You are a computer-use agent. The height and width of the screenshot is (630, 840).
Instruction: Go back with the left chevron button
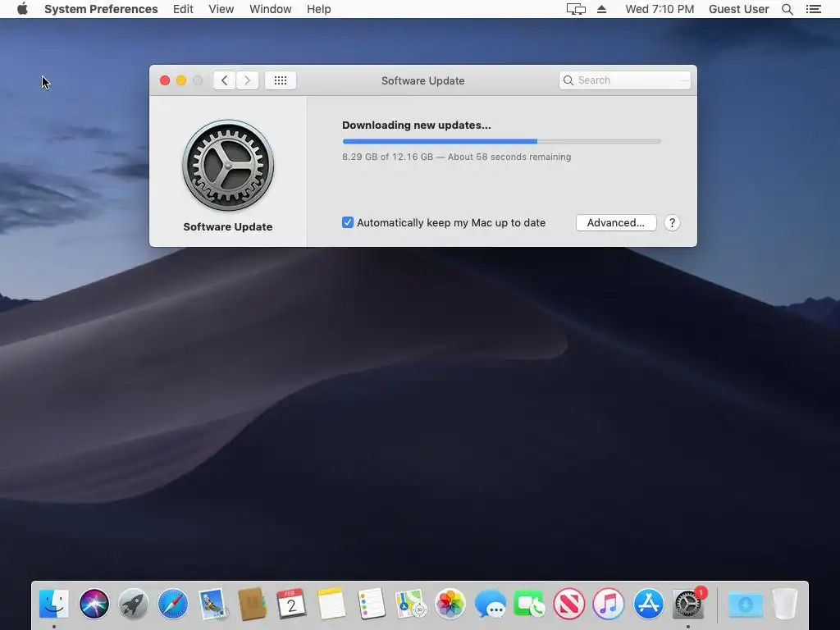tap(225, 80)
